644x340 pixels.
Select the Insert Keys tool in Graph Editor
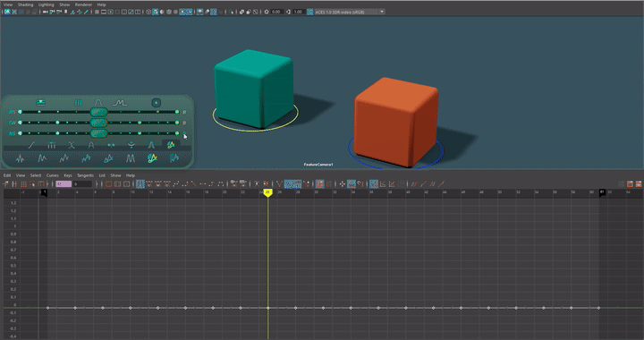pyautogui.click(x=14, y=184)
